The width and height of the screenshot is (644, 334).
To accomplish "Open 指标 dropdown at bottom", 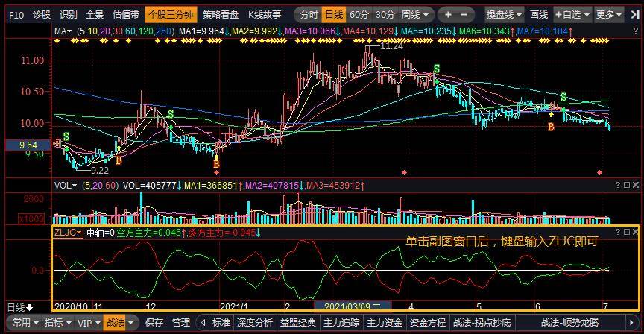I will pos(58,323).
